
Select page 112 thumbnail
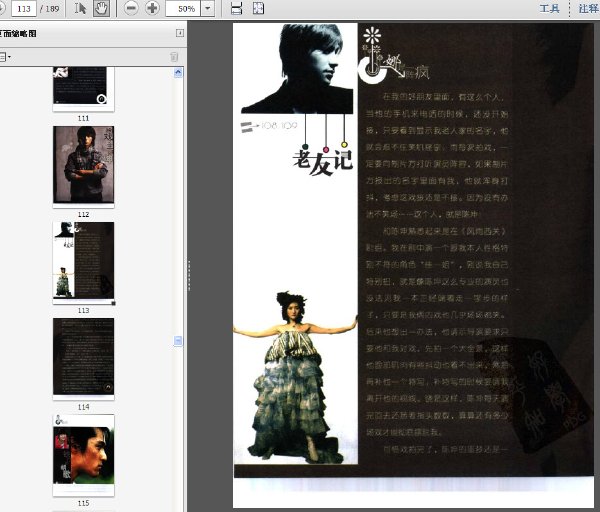click(x=83, y=165)
